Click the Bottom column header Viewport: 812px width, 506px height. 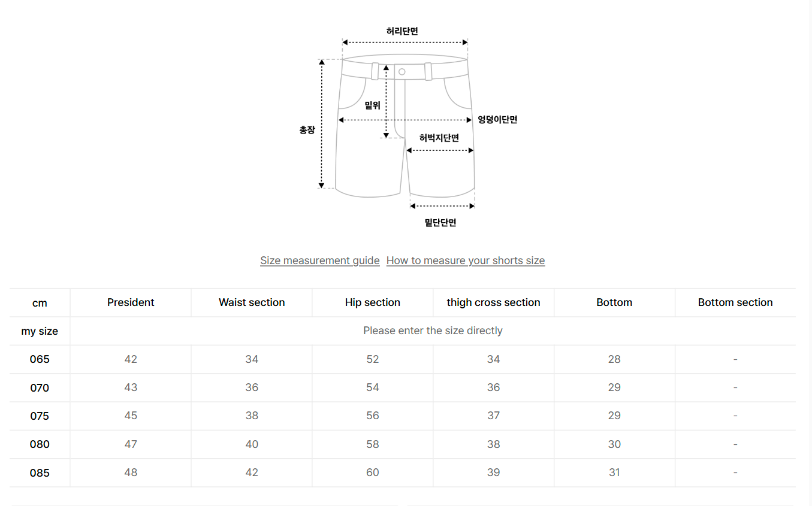(x=614, y=302)
